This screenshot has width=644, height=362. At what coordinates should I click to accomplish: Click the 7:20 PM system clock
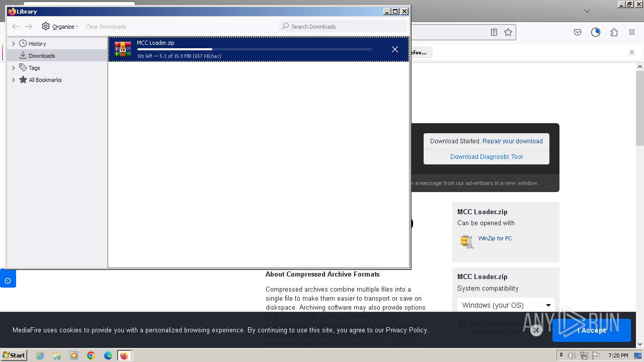[618, 355]
